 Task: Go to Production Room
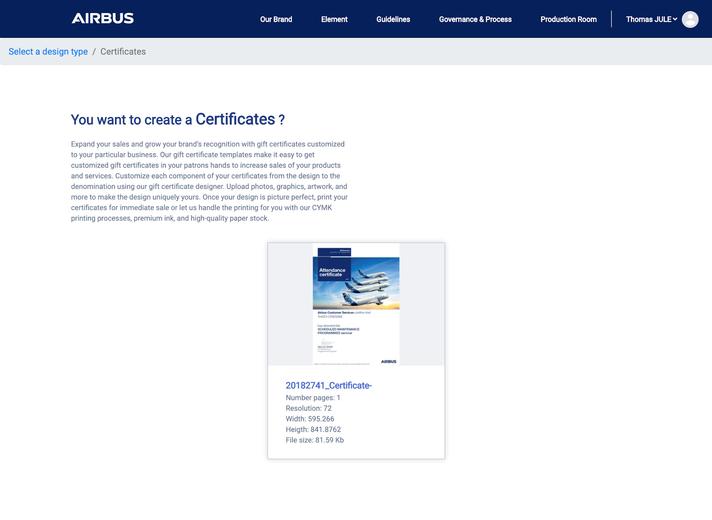click(569, 20)
